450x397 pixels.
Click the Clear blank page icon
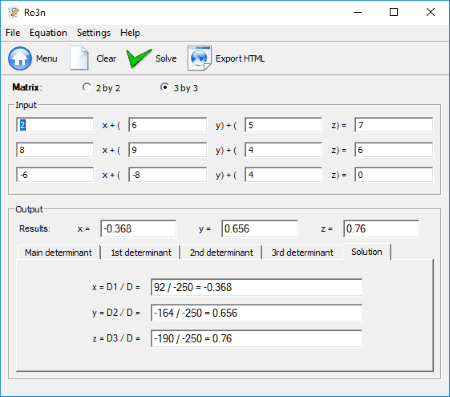[79, 58]
